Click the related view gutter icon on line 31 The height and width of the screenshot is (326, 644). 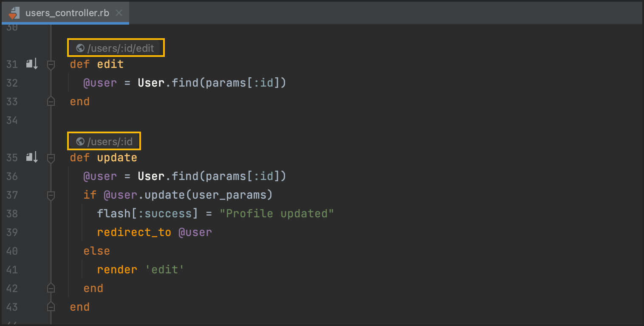coord(32,64)
